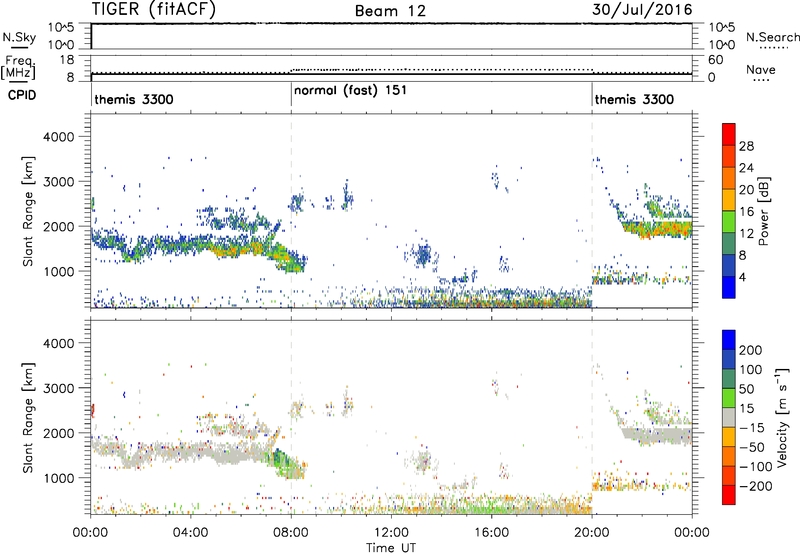Click the 'N.Sky' label

pos(19,38)
